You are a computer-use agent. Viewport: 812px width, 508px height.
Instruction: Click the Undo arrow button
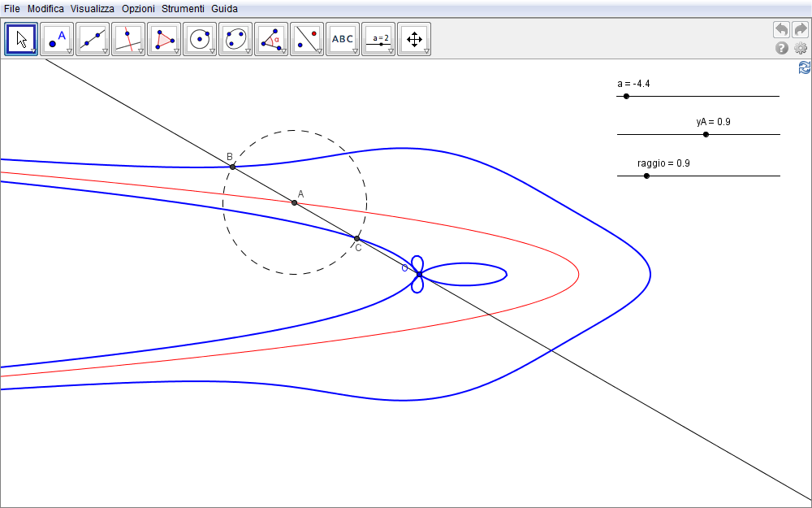point(781,30)
